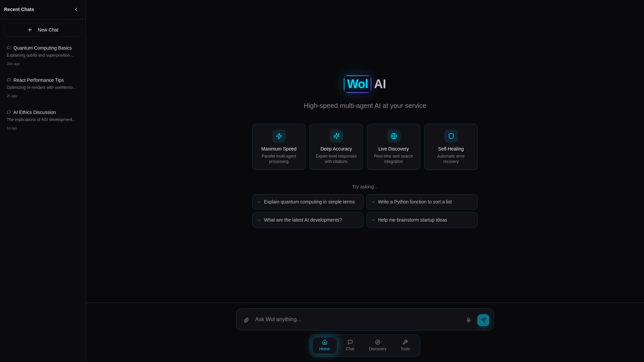Screen dimensions: 644x362
Task: Start a New Chat
Action: click(43, 29)
